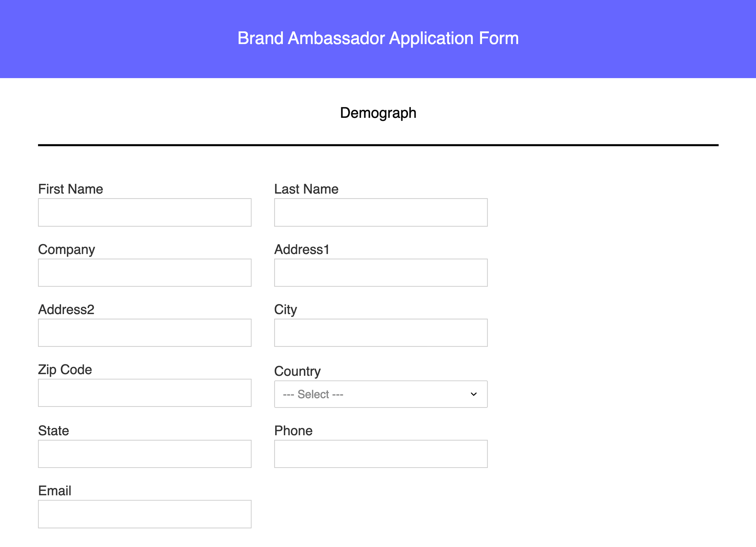Click inside the Zip Code field
The height and width of the screenshot is (547, 756).
(144, 393)
